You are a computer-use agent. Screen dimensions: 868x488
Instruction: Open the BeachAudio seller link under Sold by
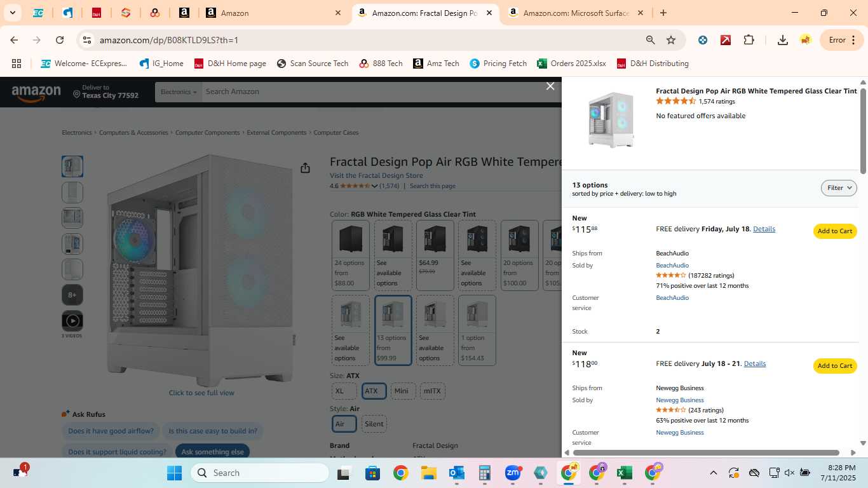(672, 266)
